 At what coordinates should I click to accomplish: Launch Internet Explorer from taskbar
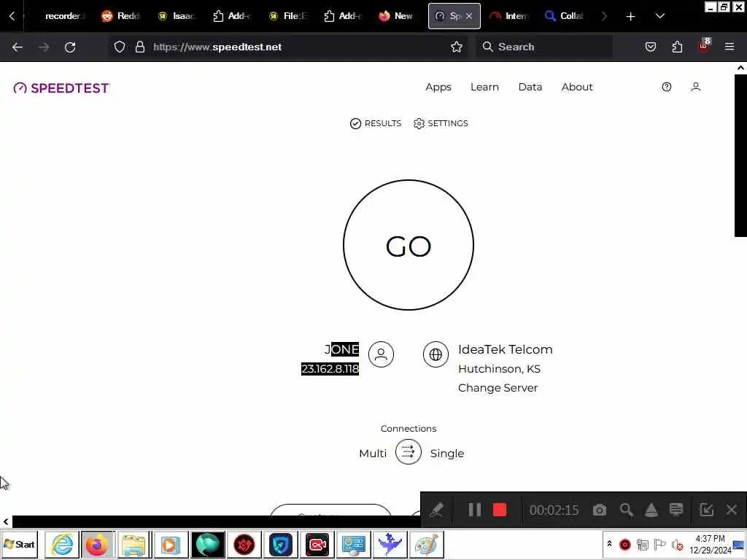62,544
